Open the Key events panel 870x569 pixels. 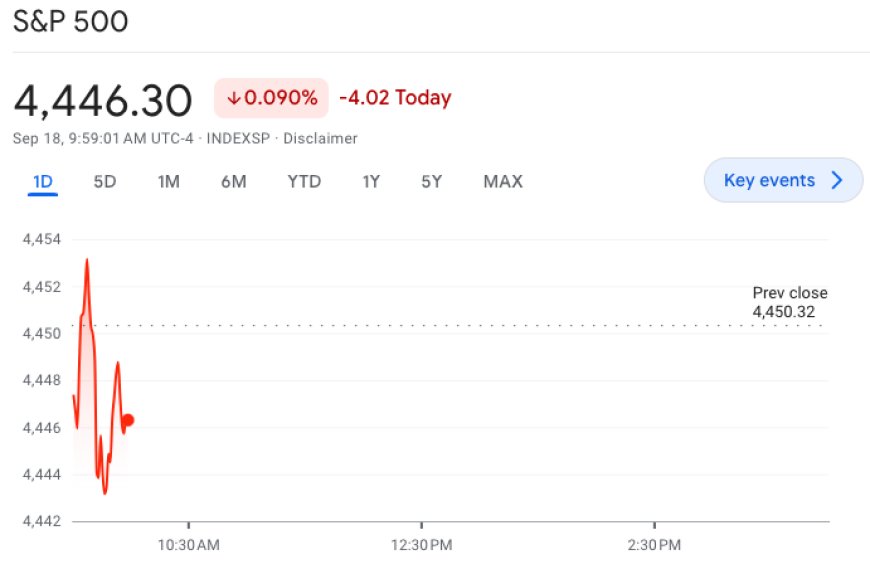(783, 180)
